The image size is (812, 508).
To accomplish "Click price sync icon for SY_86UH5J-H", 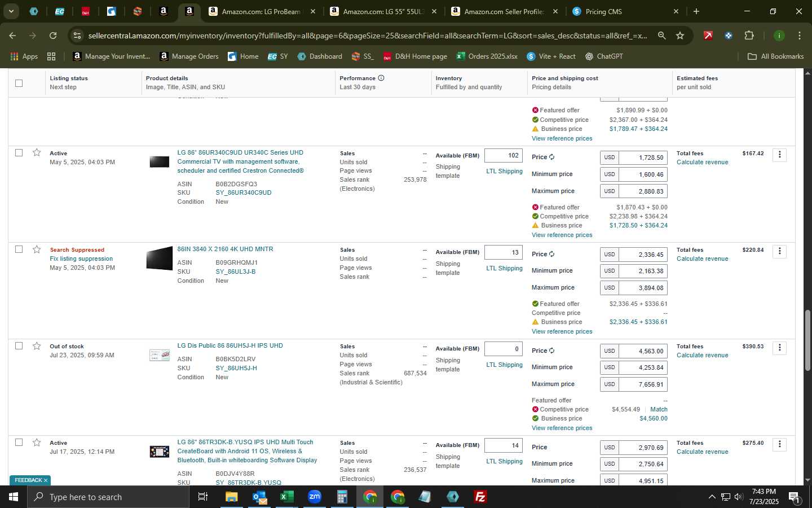I will click(551, 351).
